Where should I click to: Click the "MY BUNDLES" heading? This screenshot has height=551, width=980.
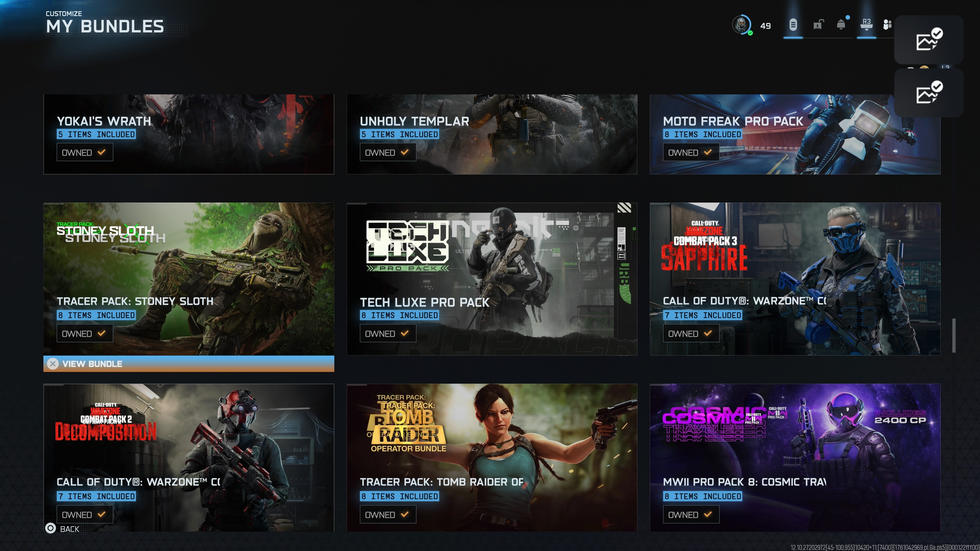tap(105, 27)
